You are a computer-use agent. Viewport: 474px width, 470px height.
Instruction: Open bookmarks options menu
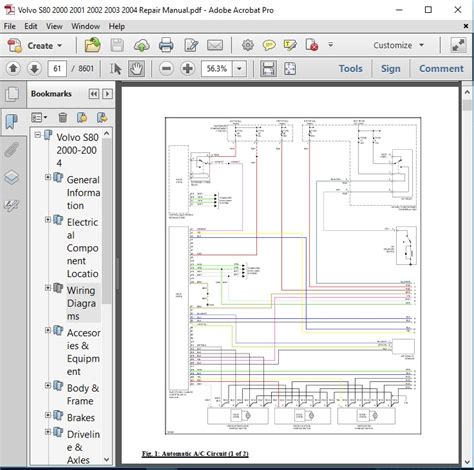(39, 117)
